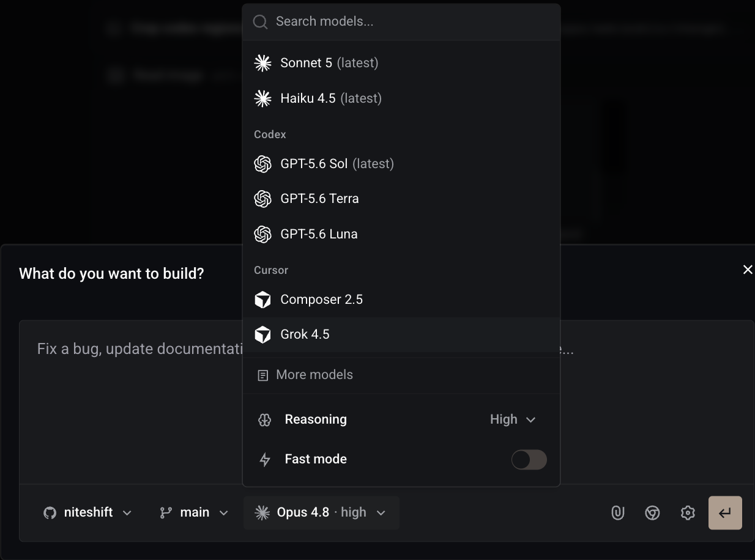The width and height of the screenshot is (755, 560).
Task: Click the Fast mode lightning icon
Action: 265,460
